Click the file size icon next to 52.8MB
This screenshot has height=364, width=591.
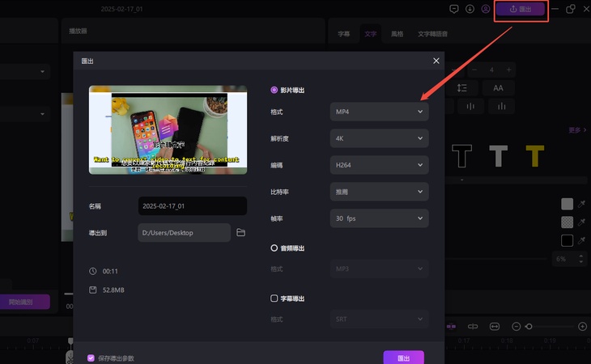(93, 290)
